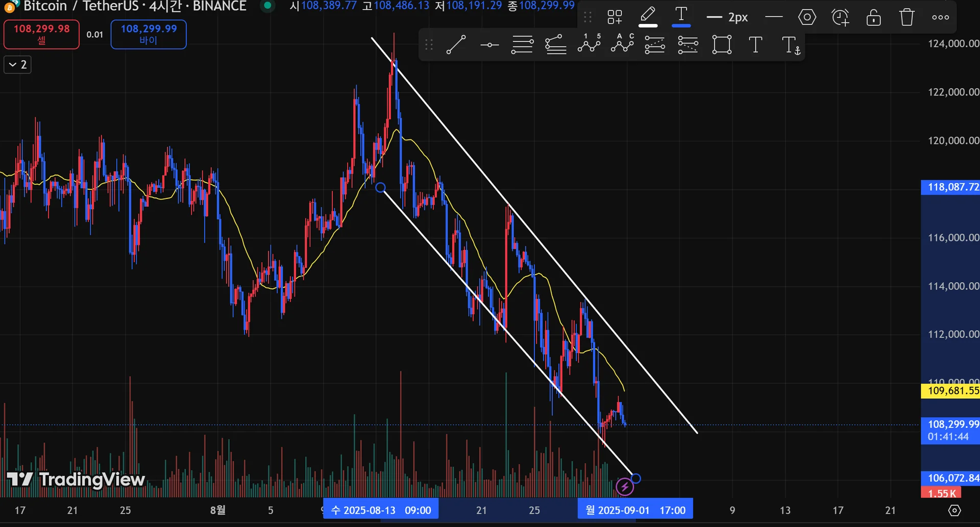This screenshot has width=980, height=527.
Task: Click the 0.01 spread value
Action: (95, 35)
